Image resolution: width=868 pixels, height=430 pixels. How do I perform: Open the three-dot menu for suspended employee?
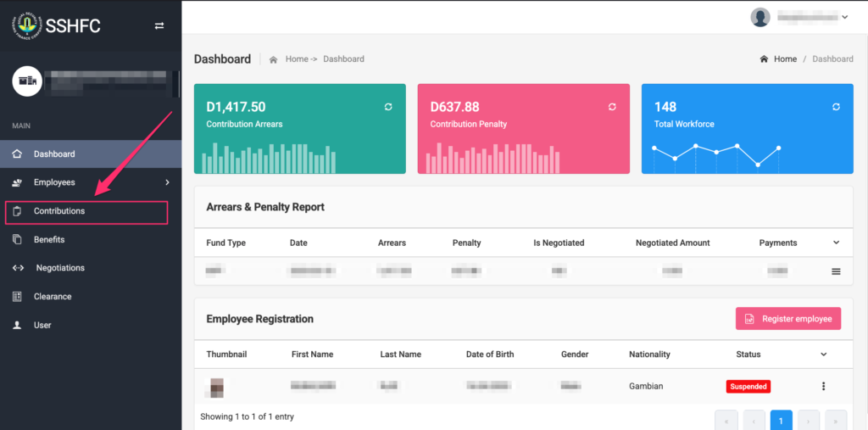823,387
